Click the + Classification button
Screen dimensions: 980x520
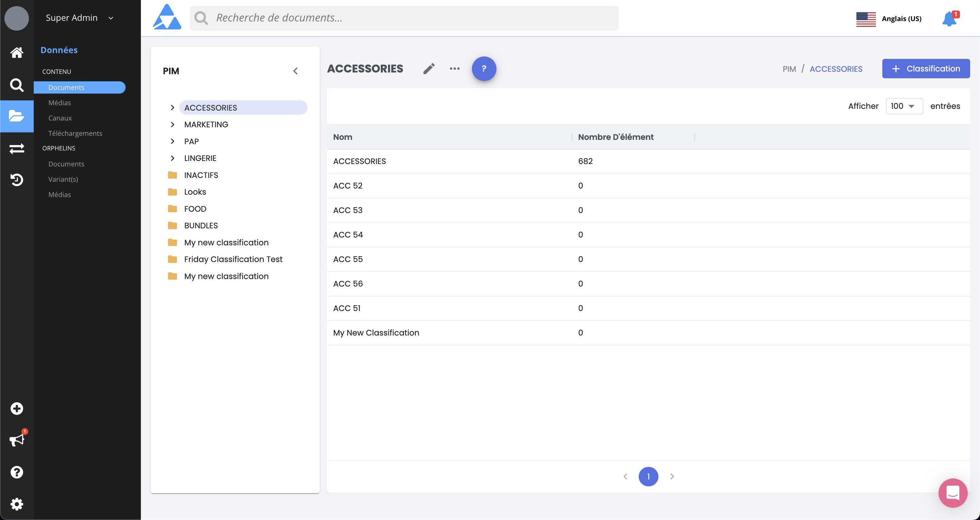(x=926, y=68)
